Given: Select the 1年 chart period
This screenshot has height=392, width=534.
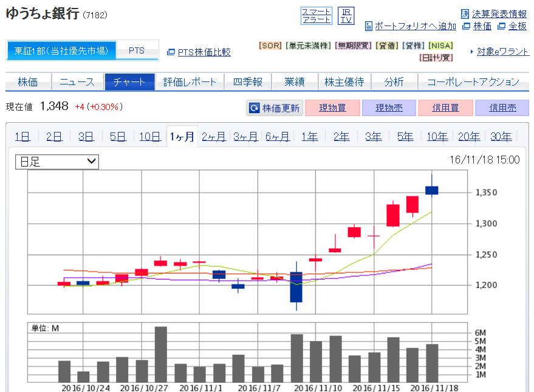Looking at the screenshot, I should click(x=310, y=137).
